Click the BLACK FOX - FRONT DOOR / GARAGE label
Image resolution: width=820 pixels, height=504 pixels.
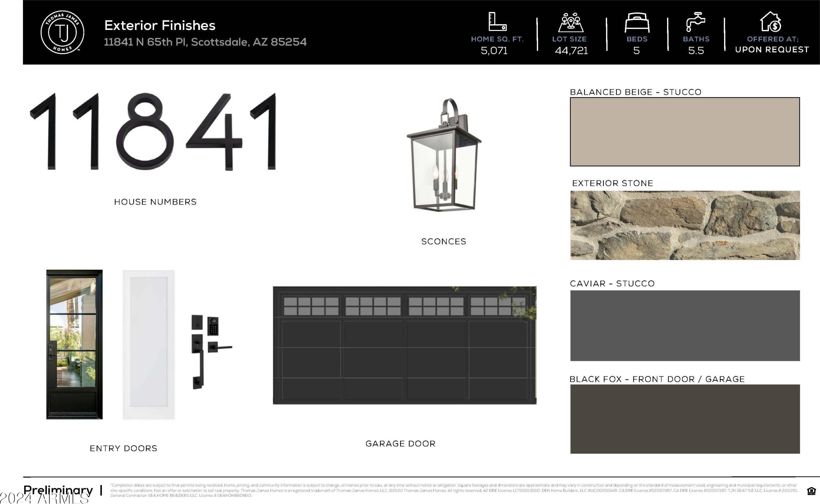pos(657,379)
